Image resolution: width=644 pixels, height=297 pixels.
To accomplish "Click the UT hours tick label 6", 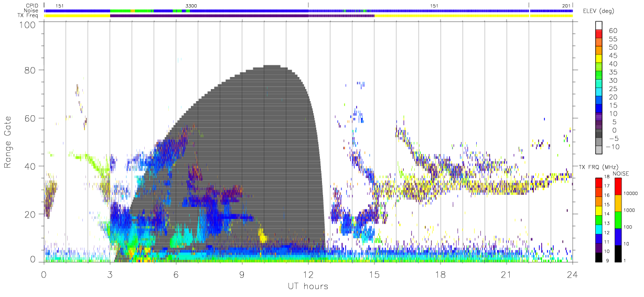I will pos(176,274).
